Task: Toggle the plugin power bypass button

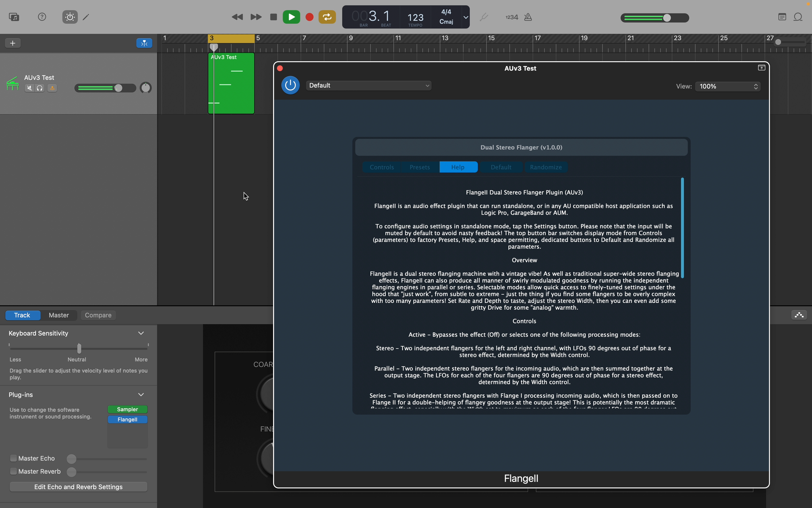Action: (x=290, y=85)
